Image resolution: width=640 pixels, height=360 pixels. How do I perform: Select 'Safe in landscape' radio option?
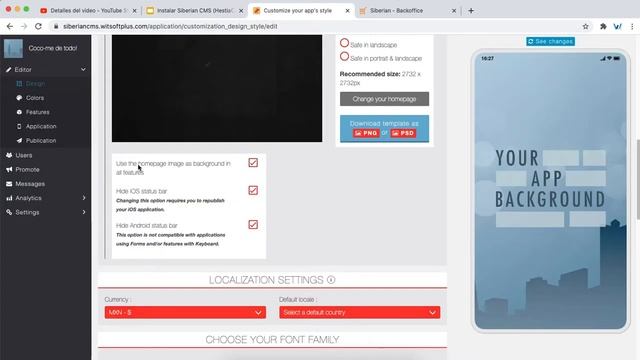click(x=344, y=43)
